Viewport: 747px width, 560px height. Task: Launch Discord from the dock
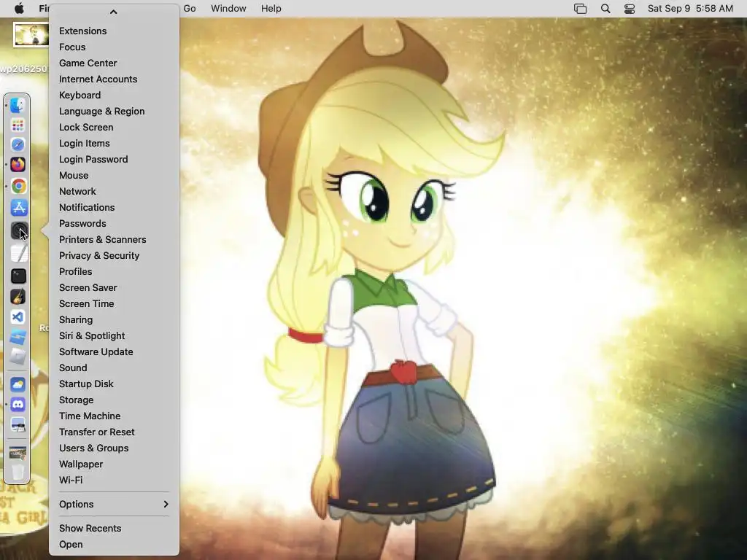click(x=18, y=404)
